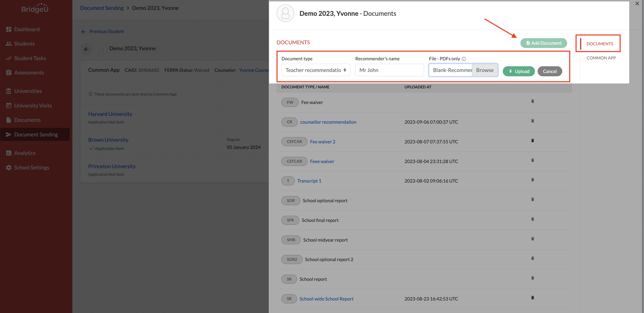Click the green Upload button
The width and height of the screenshot is (644, 313).
519,71
